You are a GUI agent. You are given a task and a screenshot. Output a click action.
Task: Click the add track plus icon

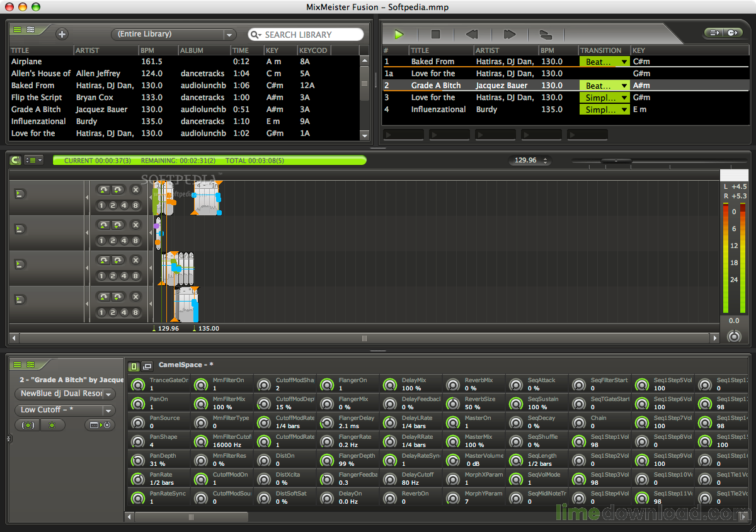tap(62, 35)
